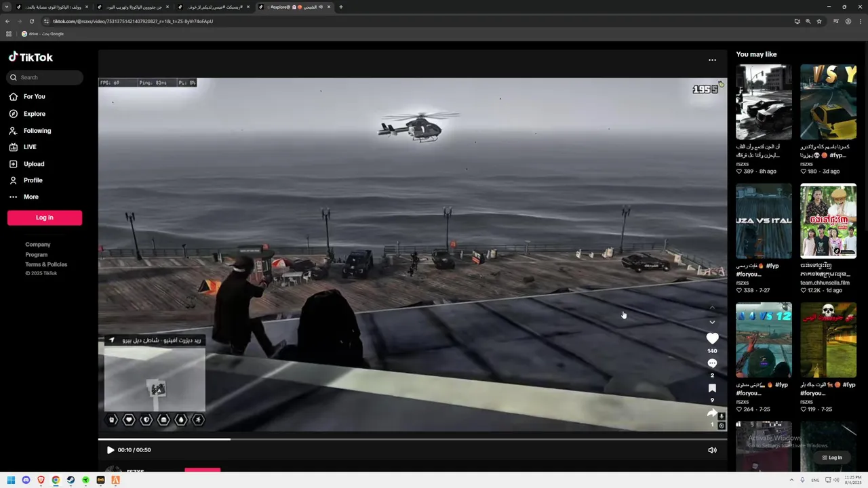Show hidden system tray icons

790,480
